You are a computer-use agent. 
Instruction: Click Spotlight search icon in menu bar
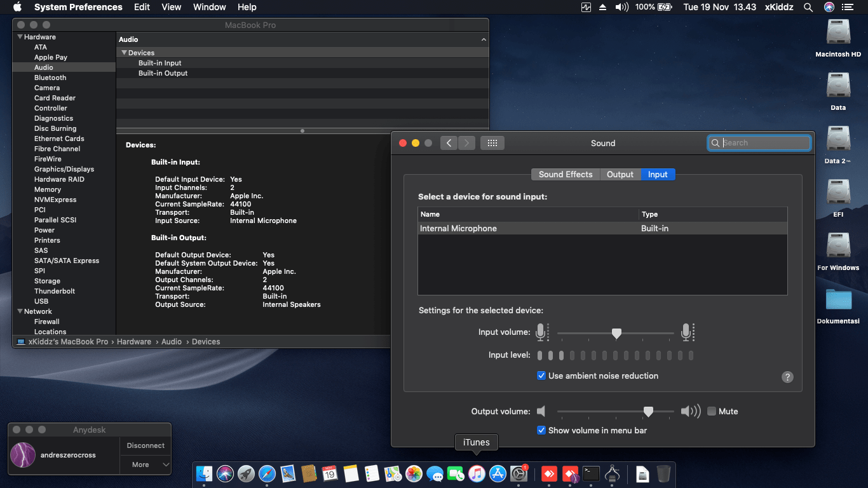click(808, 7)
